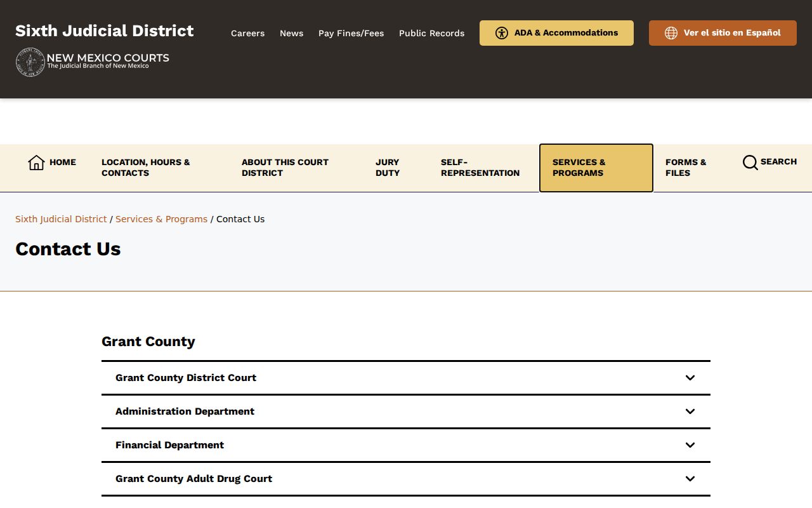Select Services & Programs menu item

[596, 168]
